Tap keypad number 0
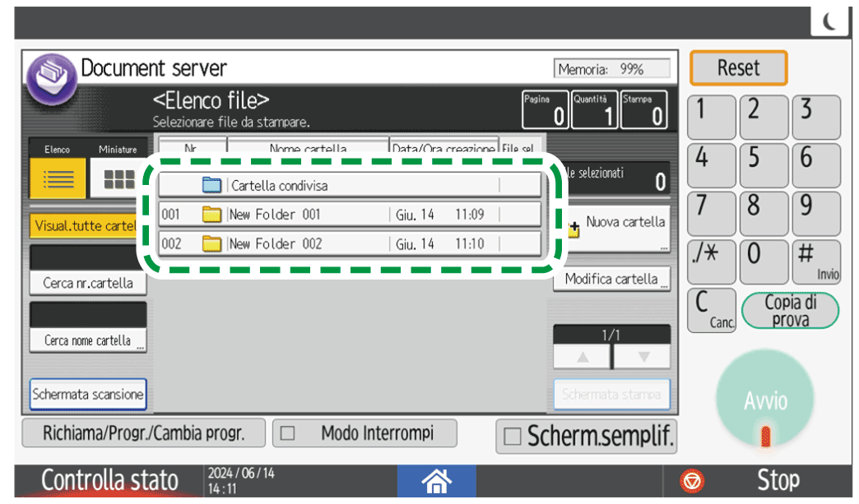This screenshot has width=859, height=504. (764, 261)
